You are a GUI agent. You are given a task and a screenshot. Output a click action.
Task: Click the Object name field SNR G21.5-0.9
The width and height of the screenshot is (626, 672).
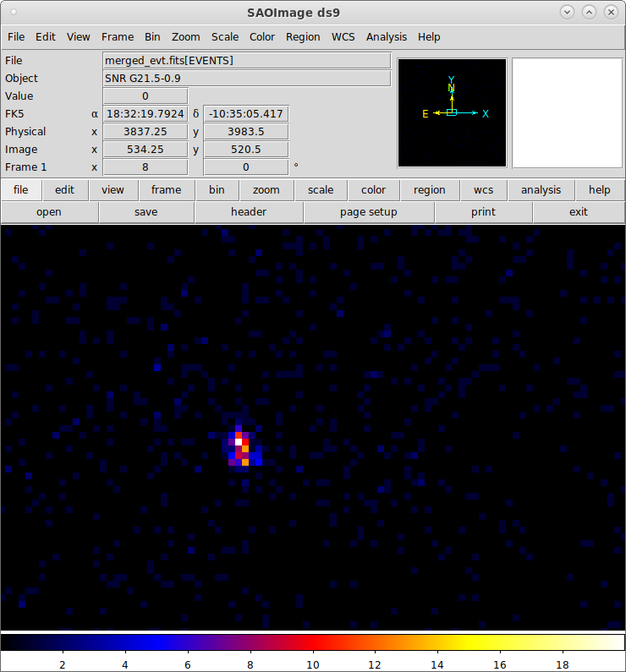pyautogui.click(x=246, y=79)
